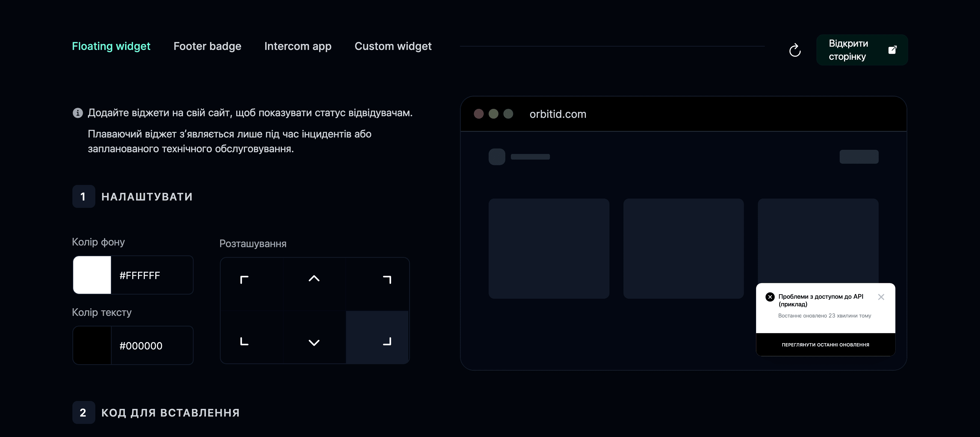Open the black text color swatch

(92, 345)
